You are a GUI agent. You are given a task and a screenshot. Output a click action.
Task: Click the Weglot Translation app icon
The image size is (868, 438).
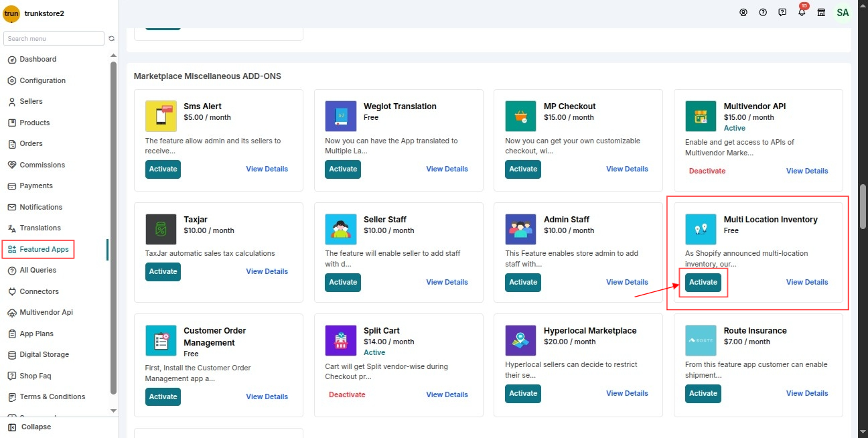[341, 117]
